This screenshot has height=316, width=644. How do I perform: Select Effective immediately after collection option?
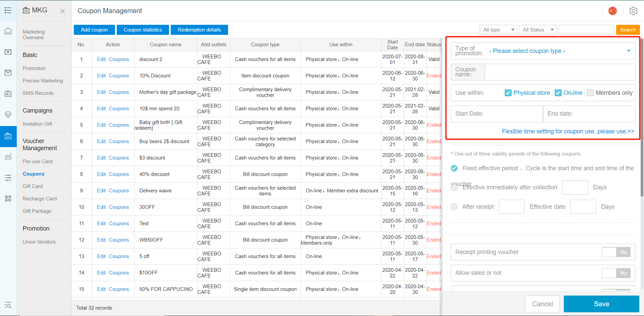454,187
